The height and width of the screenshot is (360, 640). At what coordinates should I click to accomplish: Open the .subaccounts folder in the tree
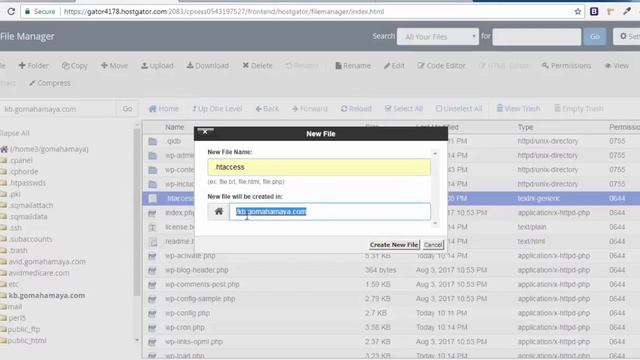pyautogui.click(x=31, y=239)
